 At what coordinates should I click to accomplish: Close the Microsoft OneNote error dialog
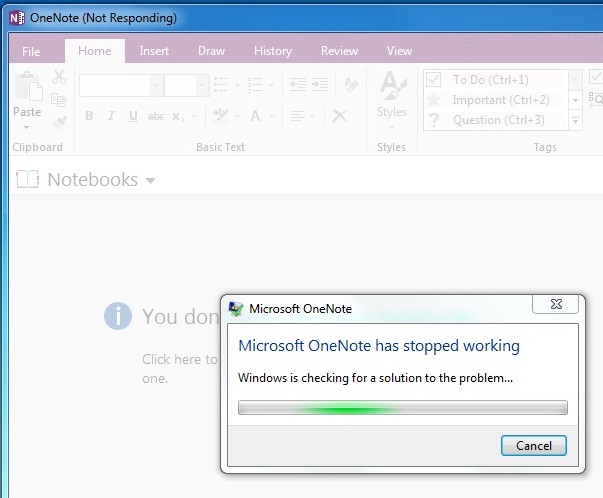click(x=556, y=304)
